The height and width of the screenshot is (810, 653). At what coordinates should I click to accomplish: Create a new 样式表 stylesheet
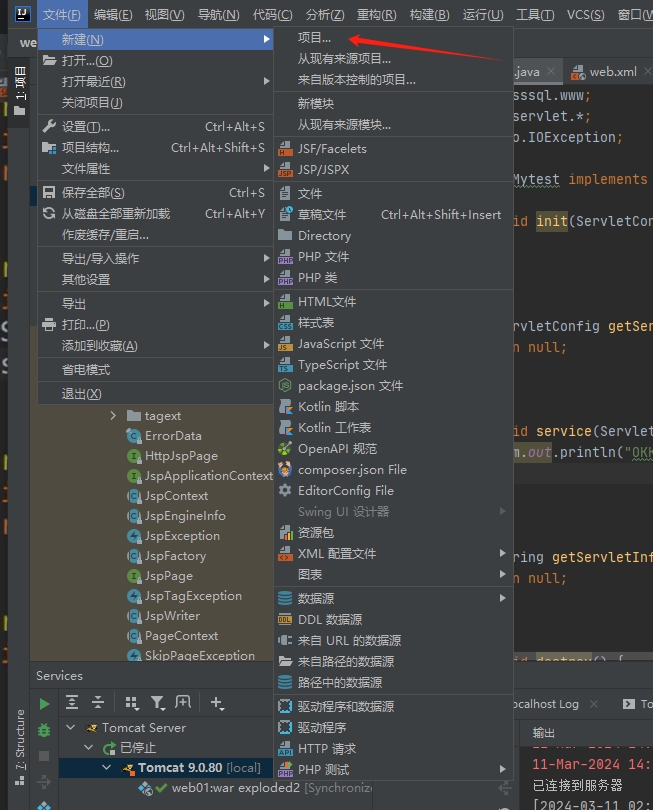pos(393,323)
